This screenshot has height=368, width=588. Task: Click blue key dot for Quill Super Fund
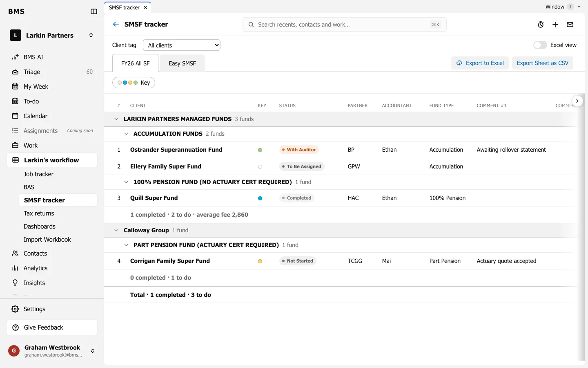(x=260, y=198)
